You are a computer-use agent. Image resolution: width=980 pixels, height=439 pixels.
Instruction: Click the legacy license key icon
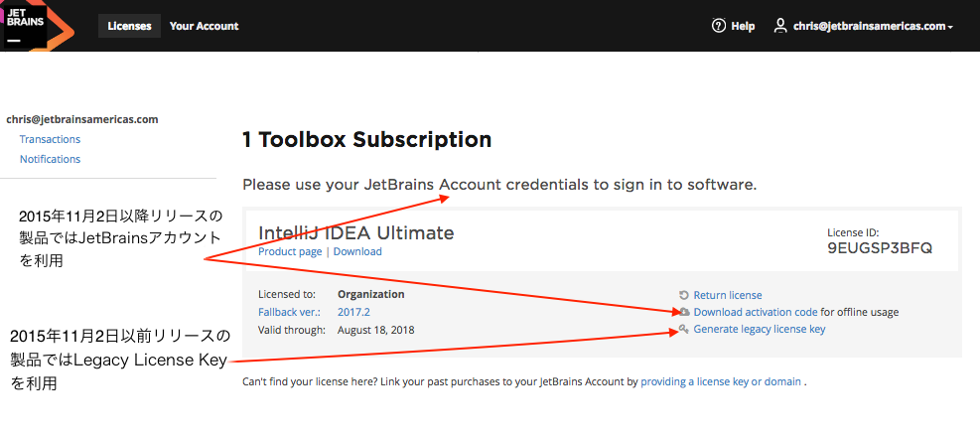click(684, 329)
